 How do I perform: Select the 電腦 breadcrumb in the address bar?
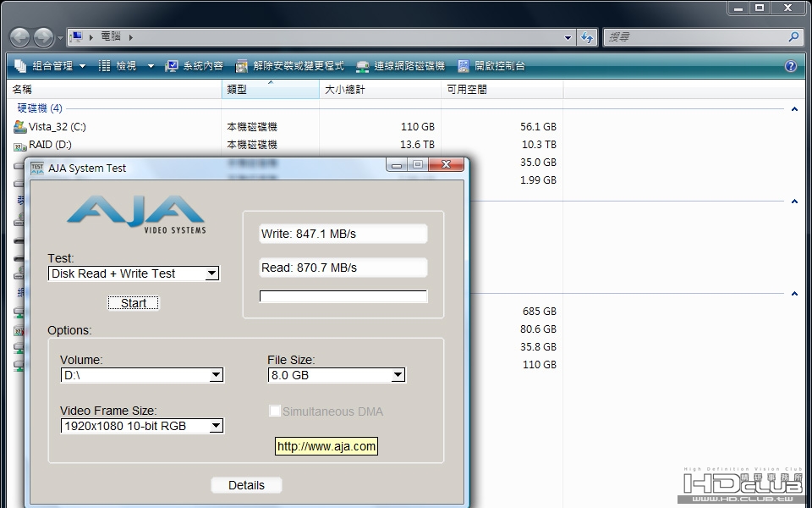point(111,36)
